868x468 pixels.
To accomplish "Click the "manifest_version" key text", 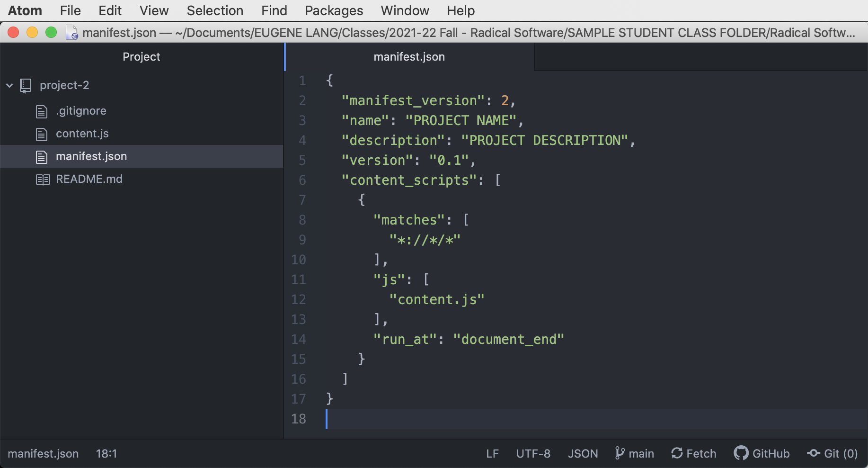I will coord(413,100).
